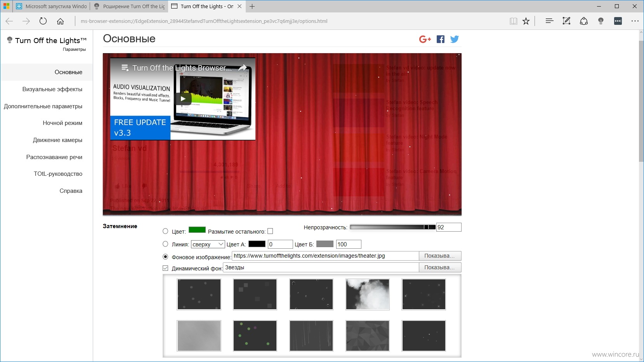
Task: Share on Twitter via the bird icon
Action: (455, 39)
